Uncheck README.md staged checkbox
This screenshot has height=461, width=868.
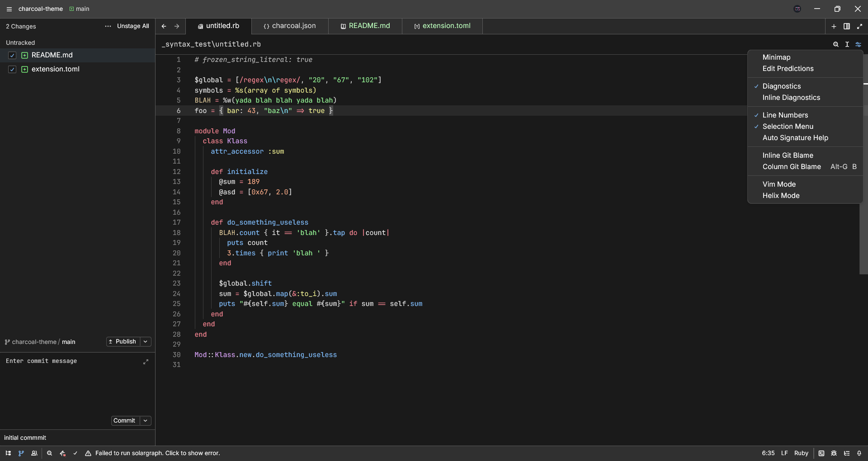point(12,55)
